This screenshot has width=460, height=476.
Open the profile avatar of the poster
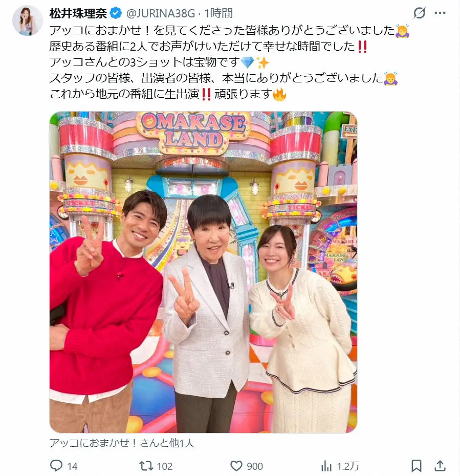(x=28, y=20)
